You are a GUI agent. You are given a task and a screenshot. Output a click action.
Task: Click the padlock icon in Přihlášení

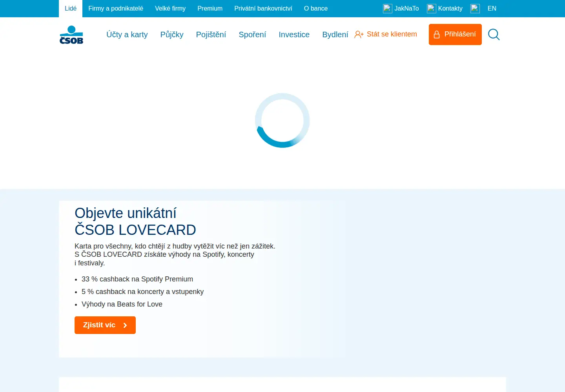click(x=437, y=34)
